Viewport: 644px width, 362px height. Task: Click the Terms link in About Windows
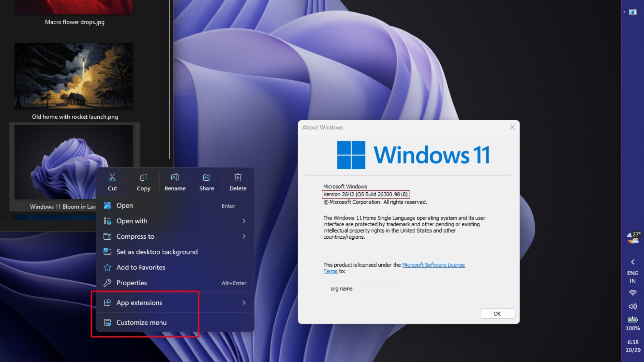[330, 271]
